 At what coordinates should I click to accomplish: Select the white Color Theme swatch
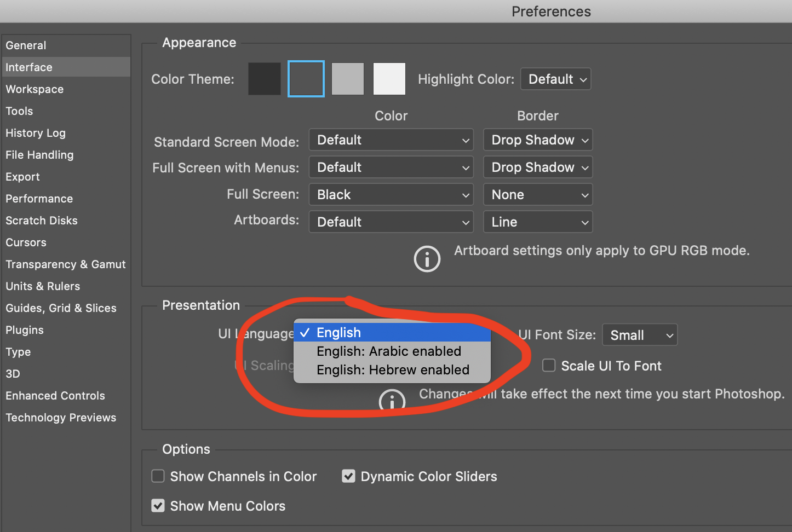tap(389, 78)
